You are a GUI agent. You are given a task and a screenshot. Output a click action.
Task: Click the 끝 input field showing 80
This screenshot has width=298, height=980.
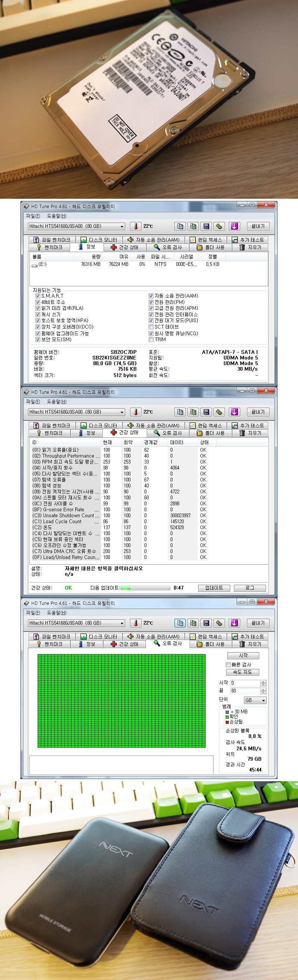click(245, 691)
